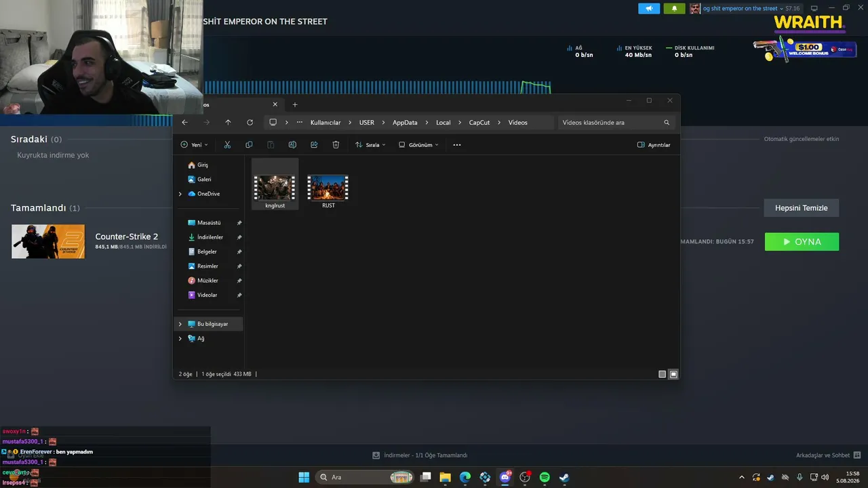This screenshot has height=488, width=868.
Task: Open the Sırala sort dropdown
Action: point(370,145)
